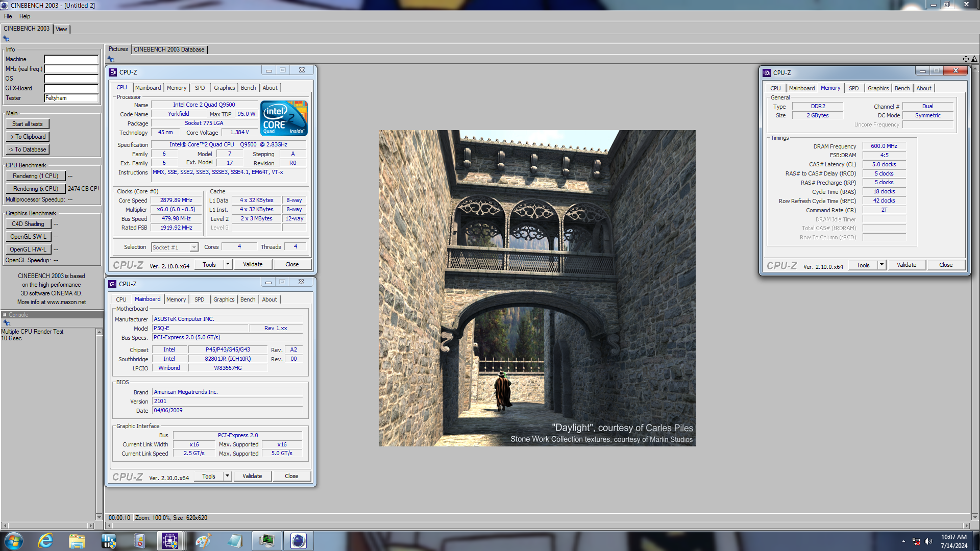The height and width of the screenshot is (551, 980).
Task: Start the C4D Shading benchmark
Action: [28, 224]
